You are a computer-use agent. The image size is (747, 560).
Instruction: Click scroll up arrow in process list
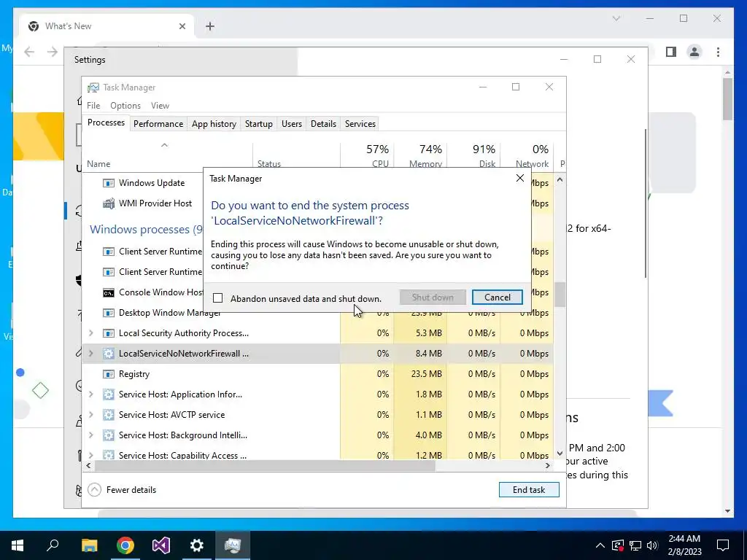click(560, 179)
